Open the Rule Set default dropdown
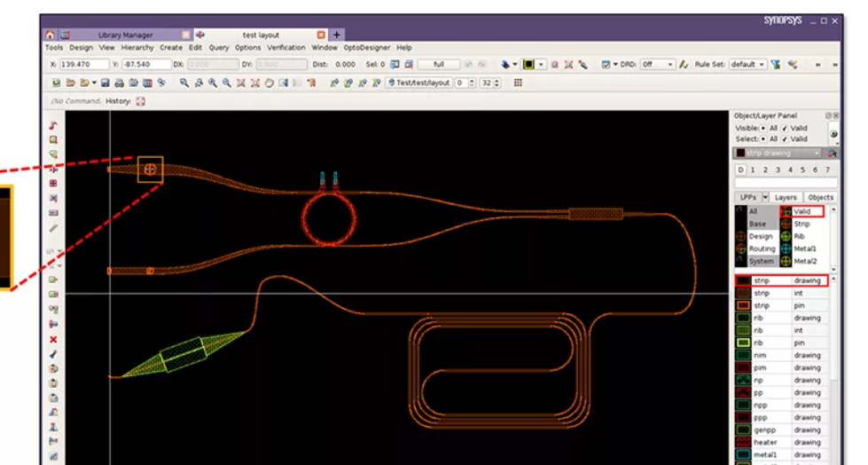Viewport: 868px width, 465px height. [747, 65]
